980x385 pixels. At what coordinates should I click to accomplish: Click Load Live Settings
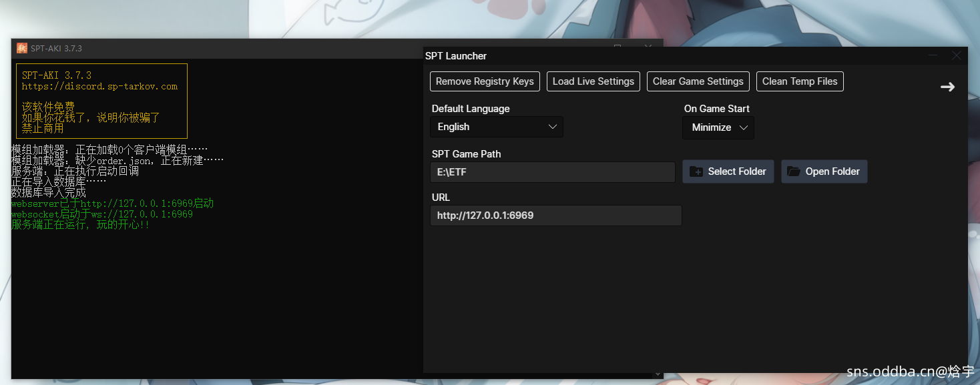click(593, 81)
